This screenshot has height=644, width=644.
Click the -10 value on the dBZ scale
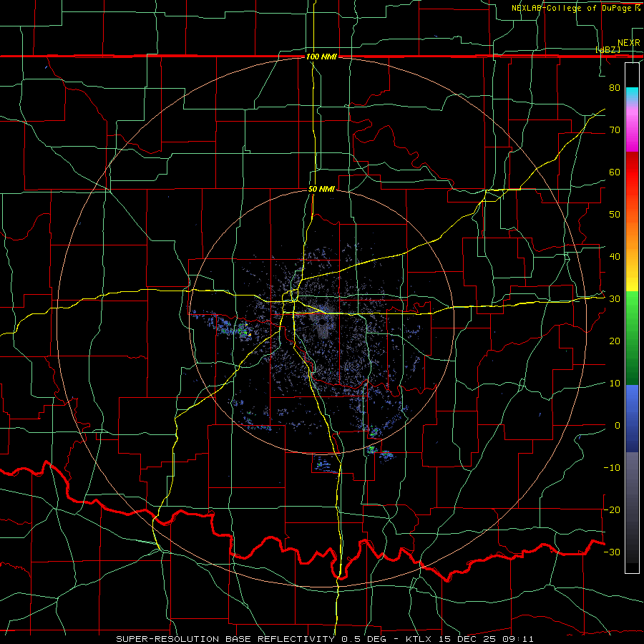[x=612, y=468]
